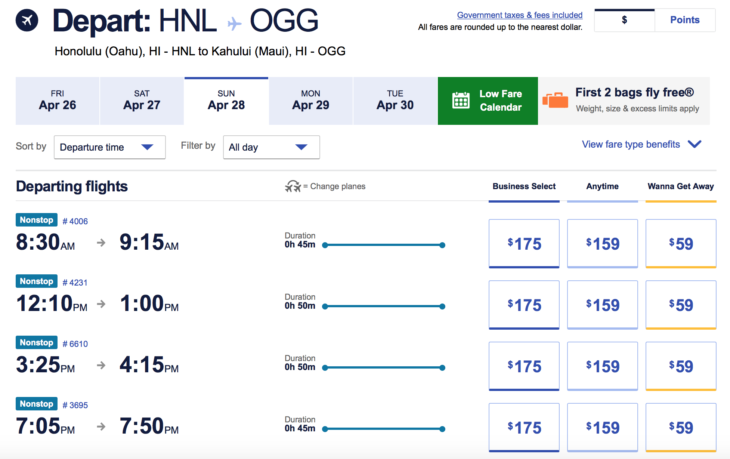This screenshot has height=459, width=730.
Task: Select the Tue Apr 30 date tab
Action: click(x=395, y=101)
